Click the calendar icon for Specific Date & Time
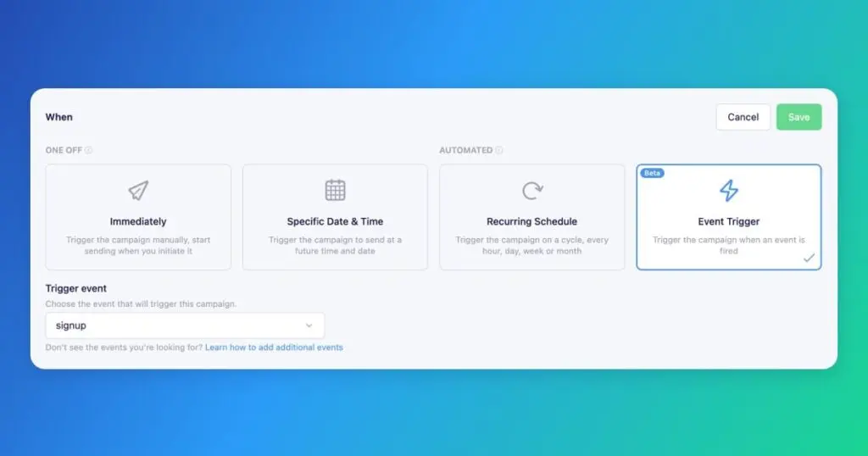868x456 pixels. point(335,190)
